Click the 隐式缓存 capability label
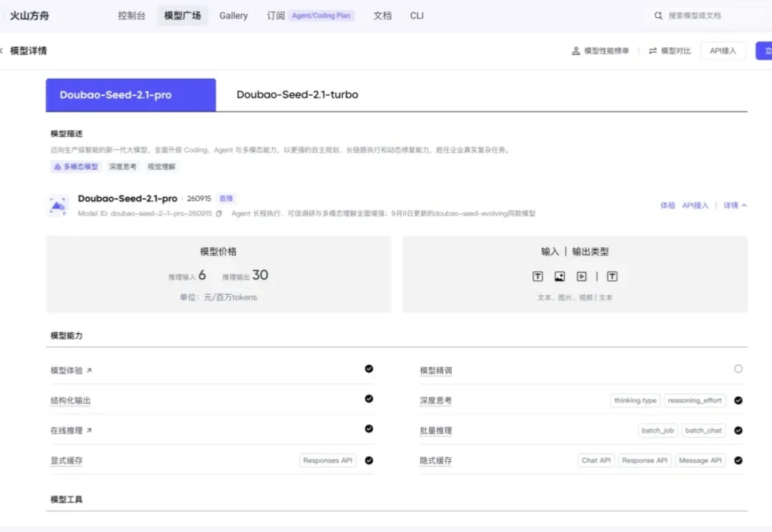The width and height of the screenshot is (772, 532). click(x=436, y=460)
